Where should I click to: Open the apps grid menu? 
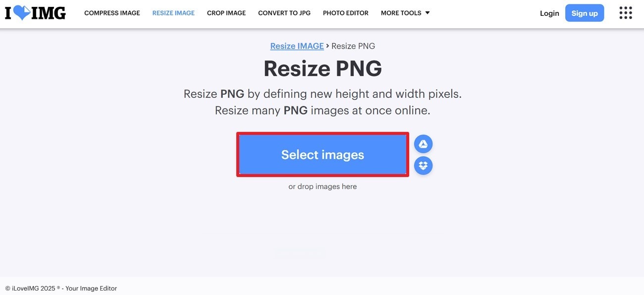click(626, 13)
